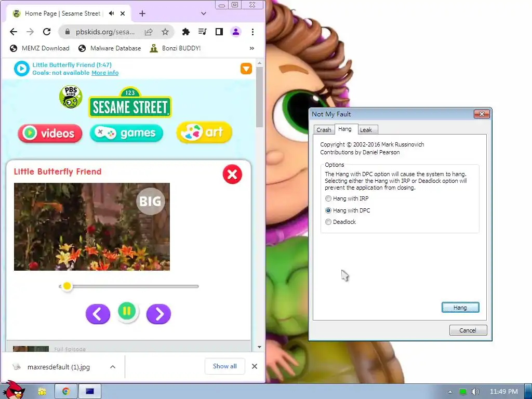Screen dimensions: 532x399
Task: Expand download item options chevron
Action: 113,367
